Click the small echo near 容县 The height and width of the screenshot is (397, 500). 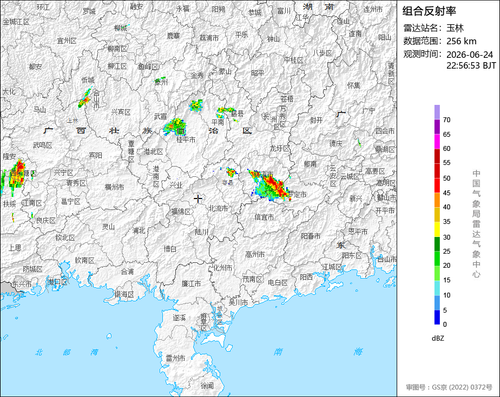[x=231, y=172]
